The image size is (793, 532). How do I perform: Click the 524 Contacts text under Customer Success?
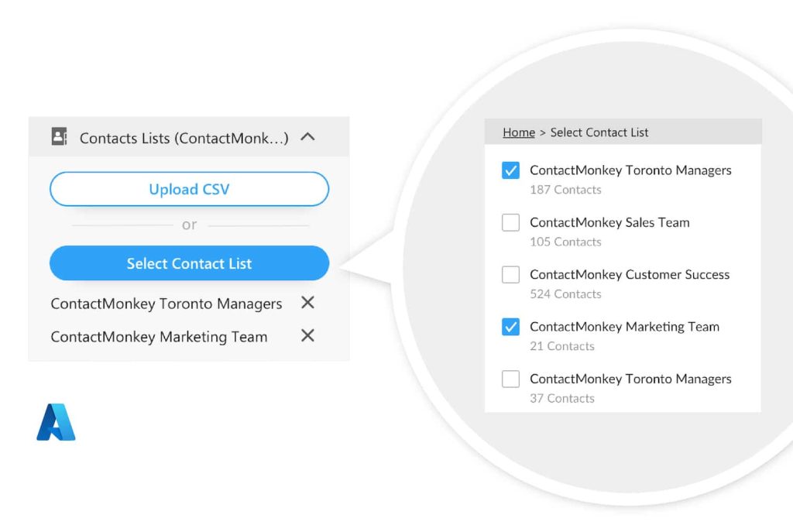pyautogui.click(x=565, y=294)
